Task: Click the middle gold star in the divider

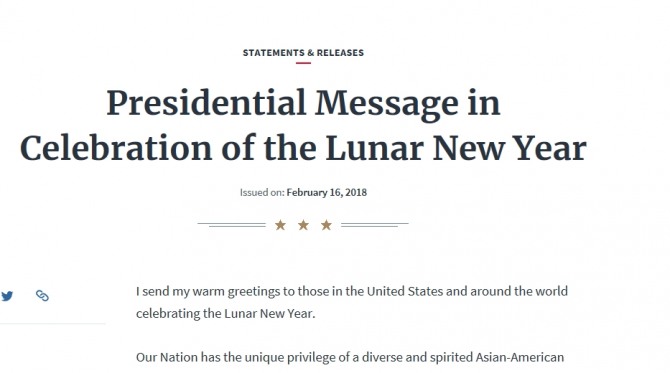Action: coord(303,225)
